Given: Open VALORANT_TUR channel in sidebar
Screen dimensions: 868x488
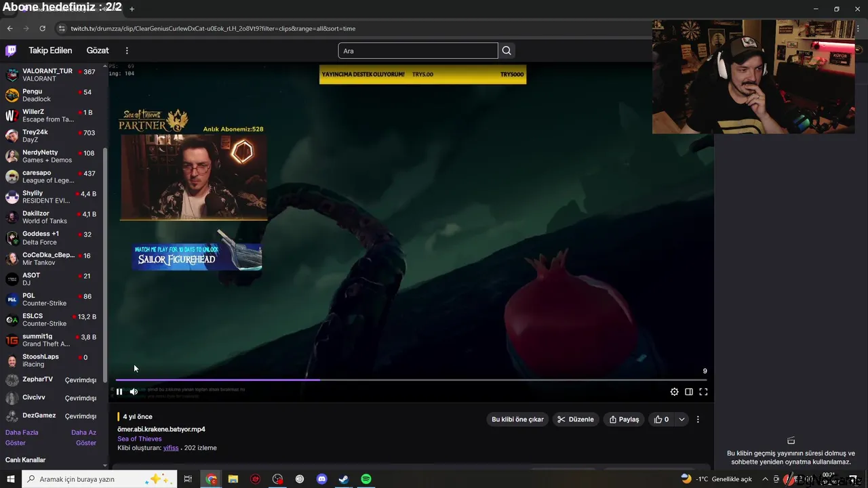Looking at the screenshot, I should point(53,75).
